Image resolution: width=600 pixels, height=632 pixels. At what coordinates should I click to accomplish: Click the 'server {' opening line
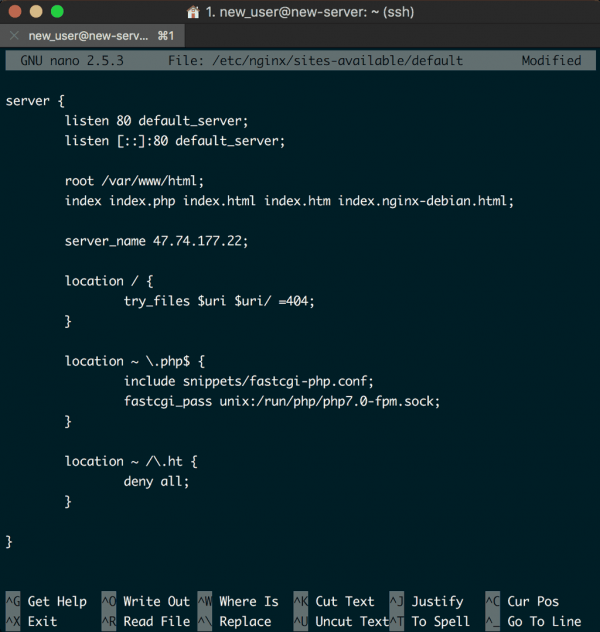tap(35, 101)
